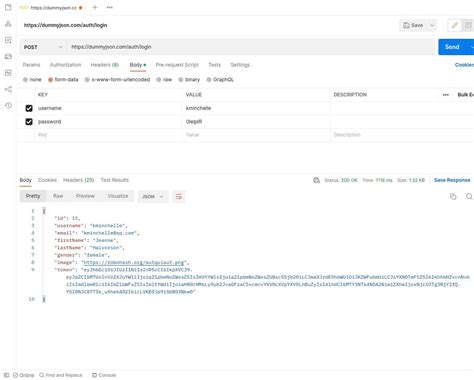Click the copy response icon
Screen dimensions: 474x380
coord(453,196)
